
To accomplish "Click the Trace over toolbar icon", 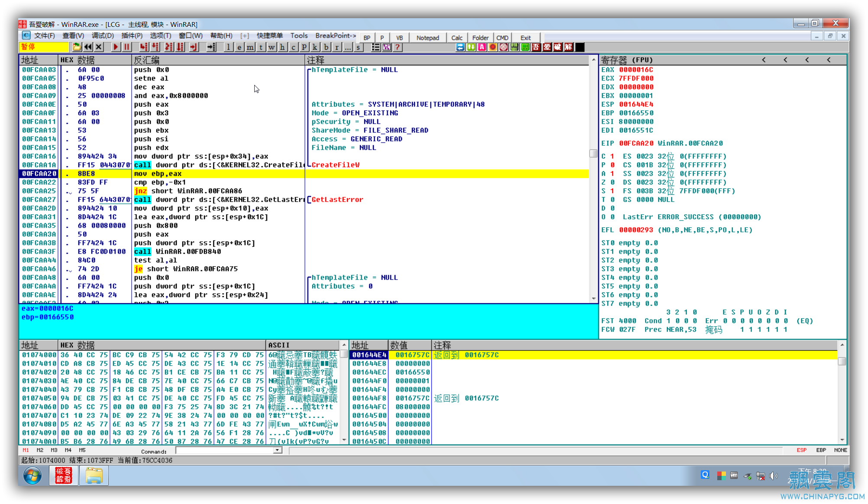I will point(180,47).
